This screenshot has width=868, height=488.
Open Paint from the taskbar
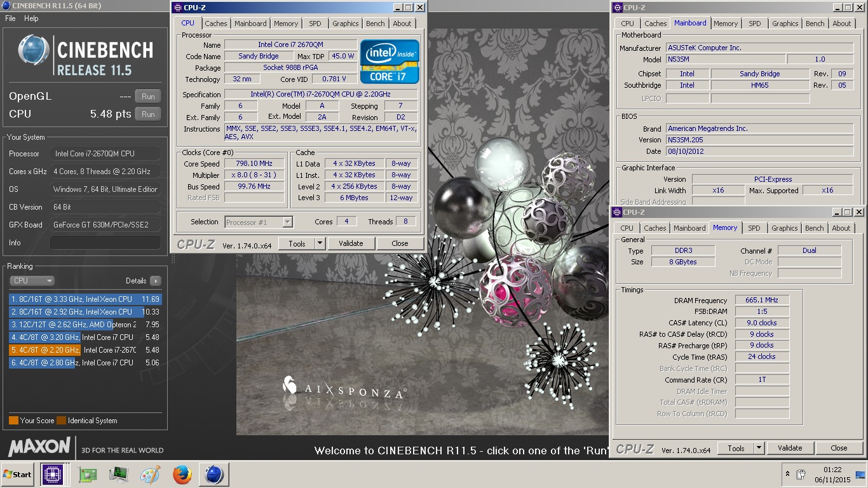click(151, 475)
